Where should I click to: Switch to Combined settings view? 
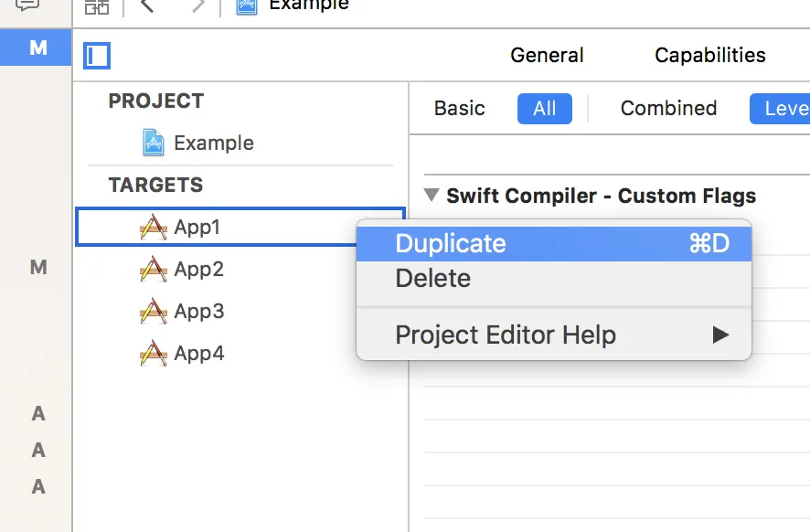[668, 109]
